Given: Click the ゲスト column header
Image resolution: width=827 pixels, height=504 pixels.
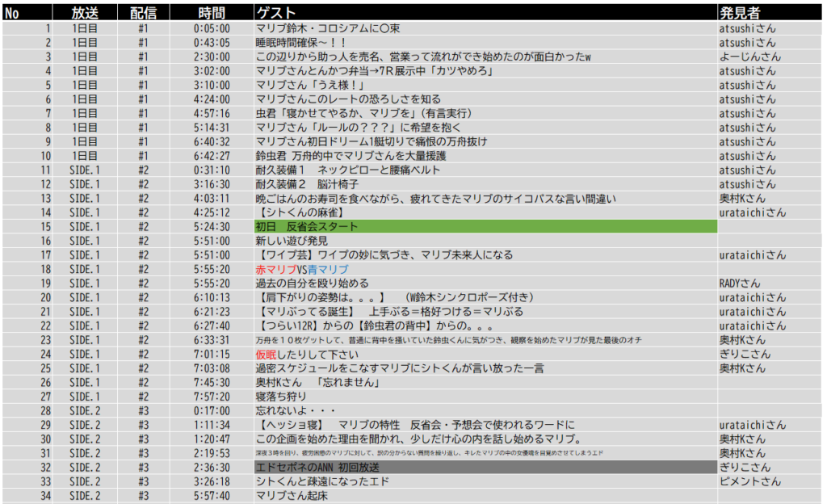Looking at the screenshot, I should pos(485,12).
